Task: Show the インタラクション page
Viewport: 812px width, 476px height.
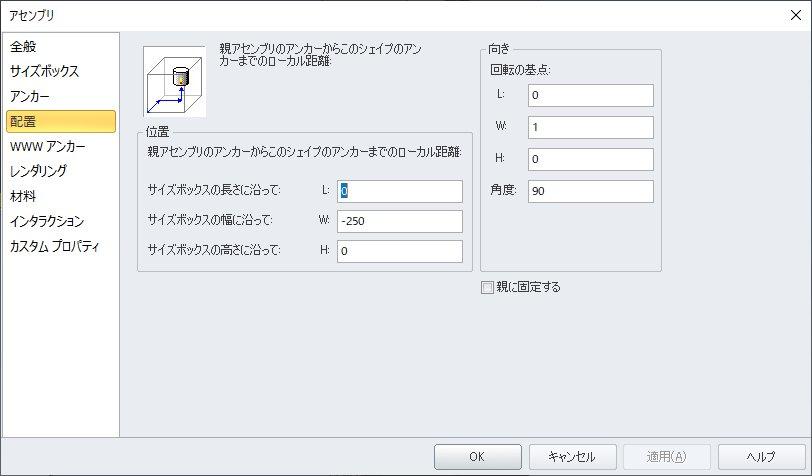Action: click(x=47, y=221)
